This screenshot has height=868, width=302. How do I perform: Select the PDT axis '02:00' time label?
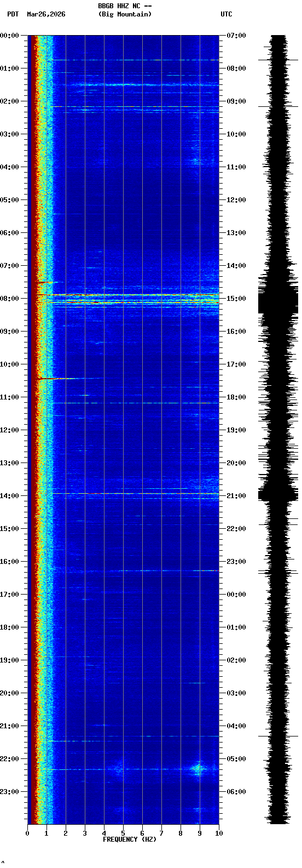click(9, 101)
